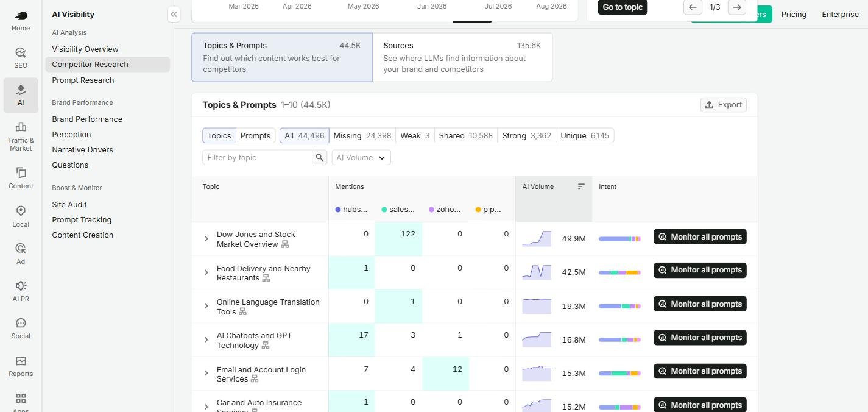Open the Topics & Prompts tab card

point(282,57)
